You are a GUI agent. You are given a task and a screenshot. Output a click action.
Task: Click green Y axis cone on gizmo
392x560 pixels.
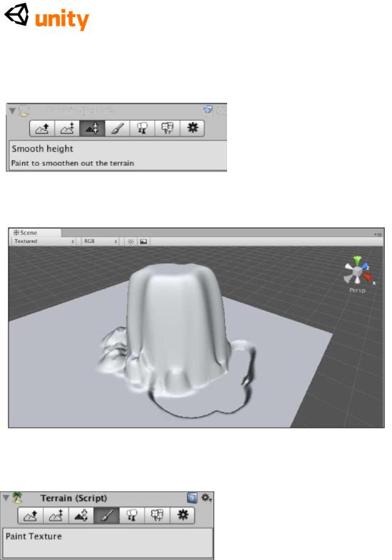click(357, 260)
